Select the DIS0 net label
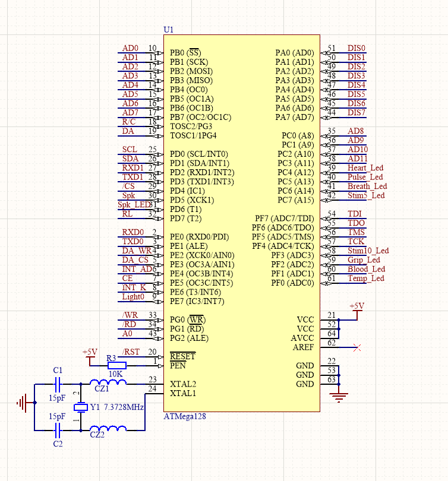 (x=356, y=49)
